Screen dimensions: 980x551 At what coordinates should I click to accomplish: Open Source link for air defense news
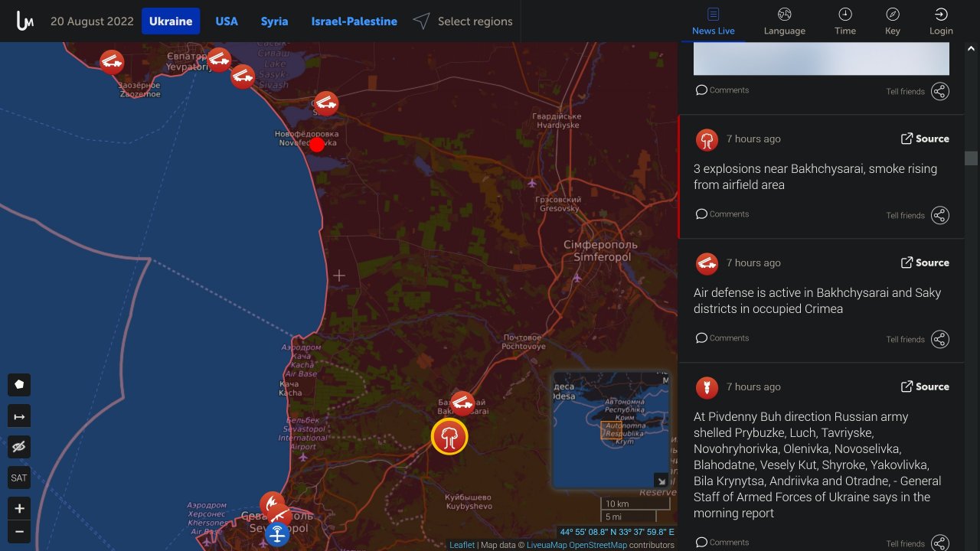924,262
